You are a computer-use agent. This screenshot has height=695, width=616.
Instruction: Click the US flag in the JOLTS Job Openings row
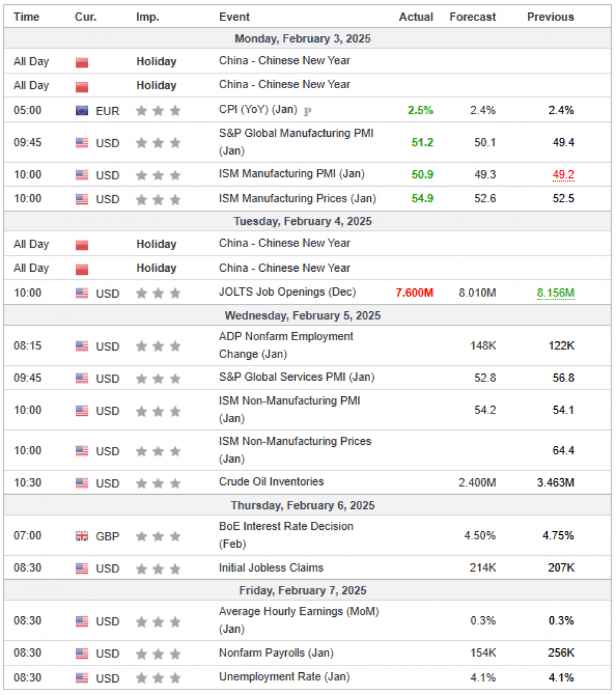[81, 293]
